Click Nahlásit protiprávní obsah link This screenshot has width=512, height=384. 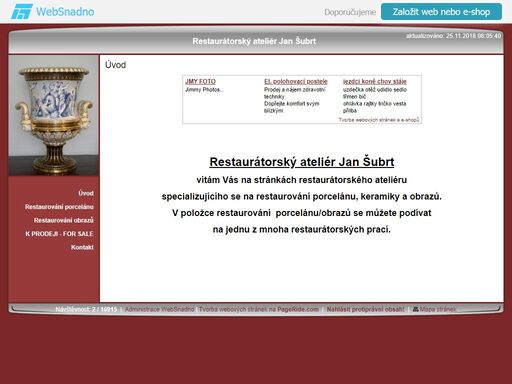365,309
